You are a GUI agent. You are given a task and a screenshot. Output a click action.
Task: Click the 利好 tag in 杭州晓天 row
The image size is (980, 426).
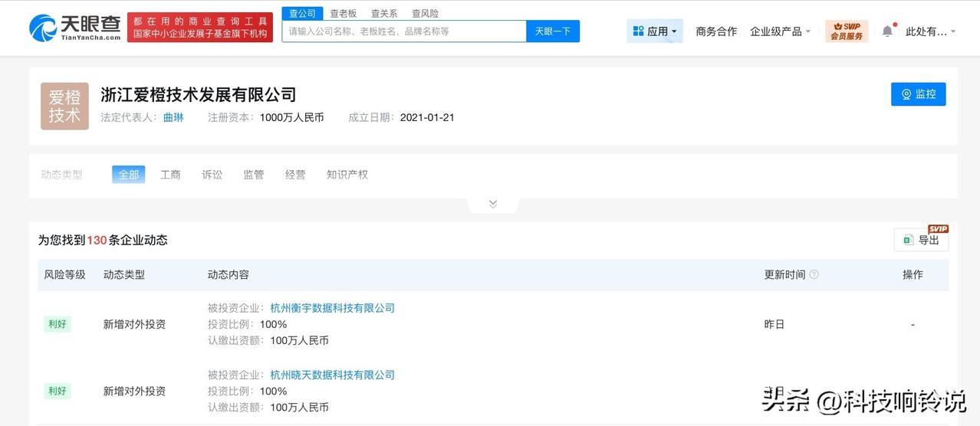(x=58, y=391)
